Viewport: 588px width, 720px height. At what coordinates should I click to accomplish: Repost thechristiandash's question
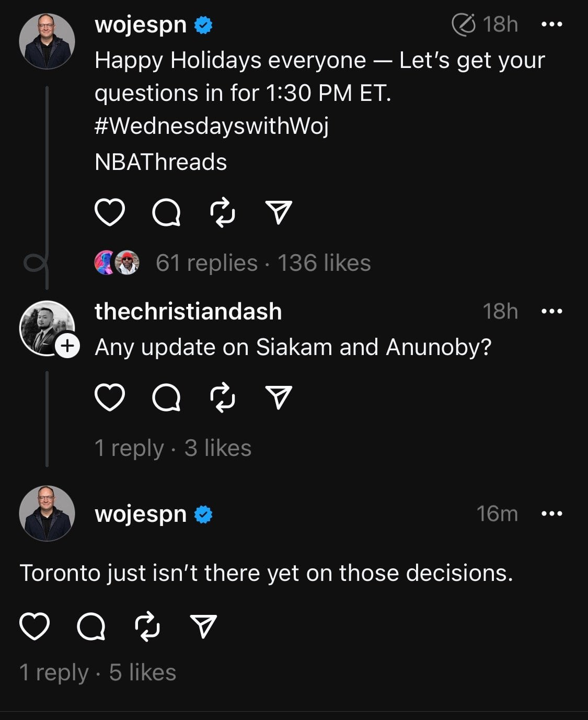pyautogui.click(x=223, y=397)
